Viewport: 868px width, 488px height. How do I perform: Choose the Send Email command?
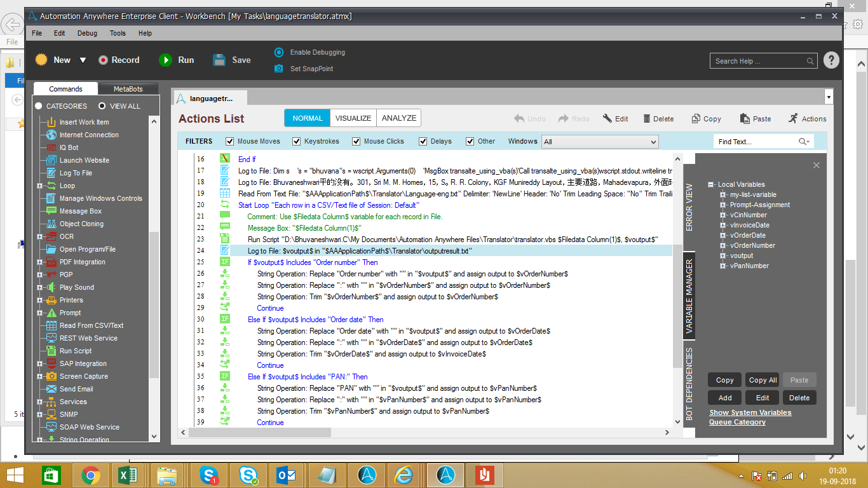click(76, 389)
